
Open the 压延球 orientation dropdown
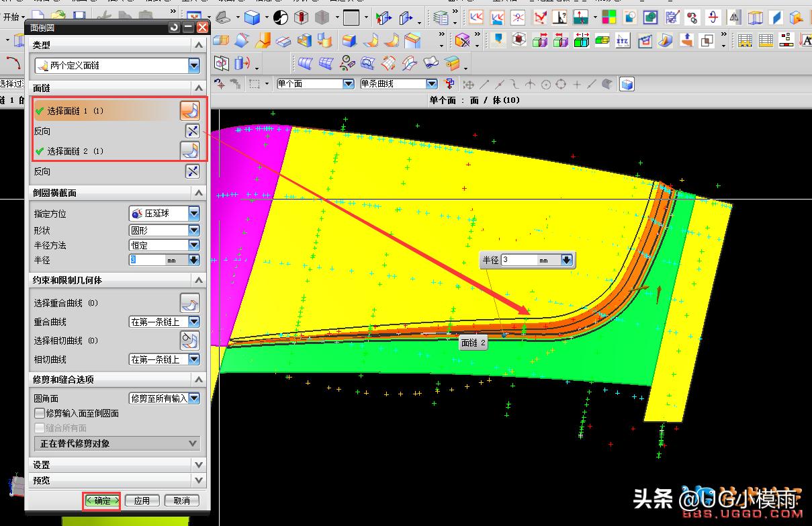tap(194, 214)
